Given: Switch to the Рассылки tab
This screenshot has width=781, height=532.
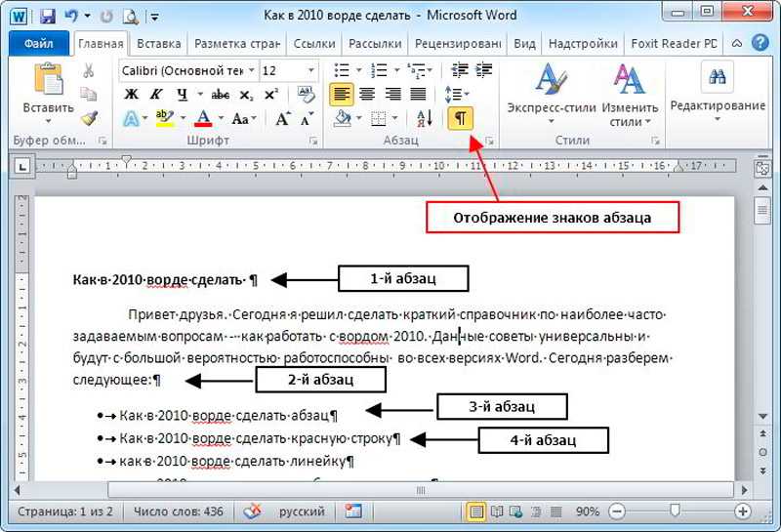Looking at the screenshot, I should pyautogui.click(x=375, y=44).
